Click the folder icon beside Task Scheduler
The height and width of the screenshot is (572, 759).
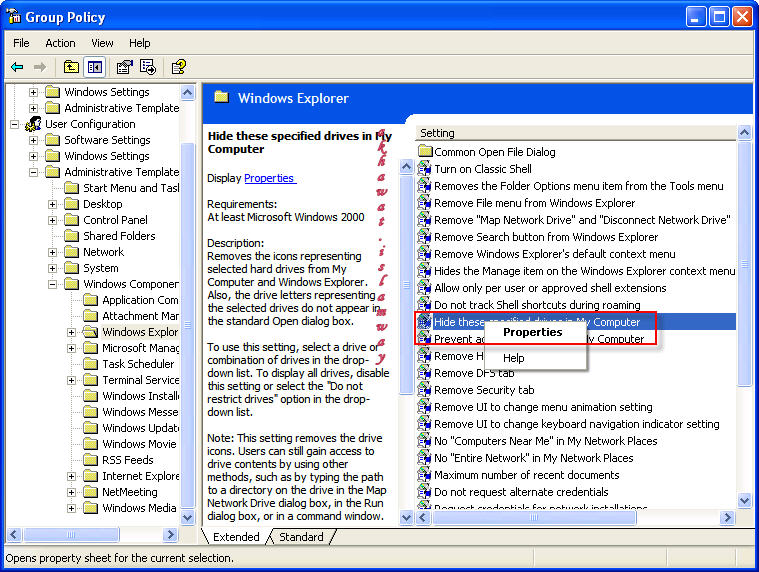click(90, 364)
